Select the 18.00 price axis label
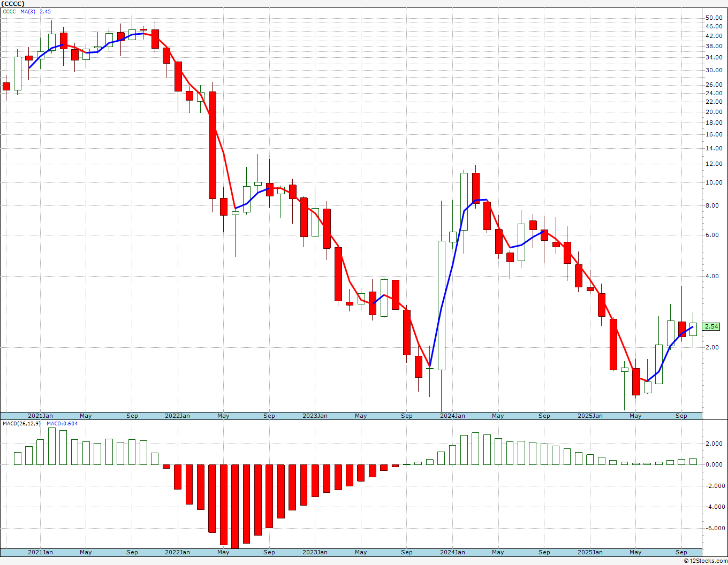Screen dimensions: 728x565 [x=714, y=123]
